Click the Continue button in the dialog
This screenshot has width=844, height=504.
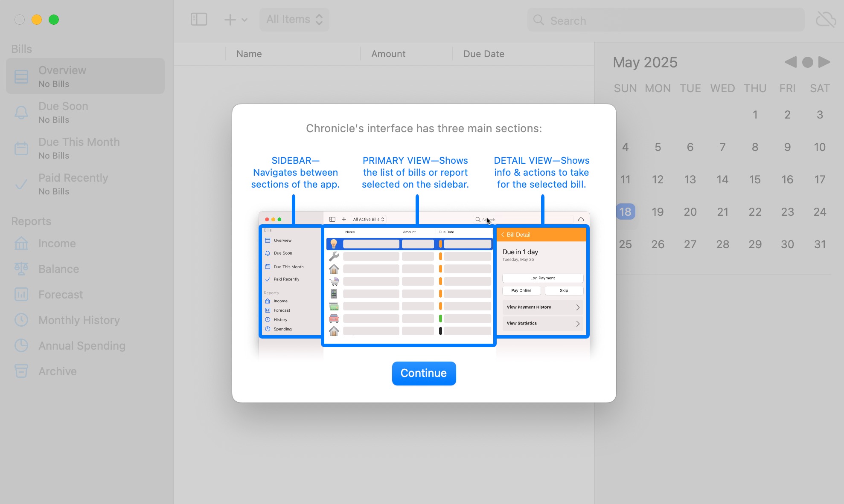(x=424, y=373)
